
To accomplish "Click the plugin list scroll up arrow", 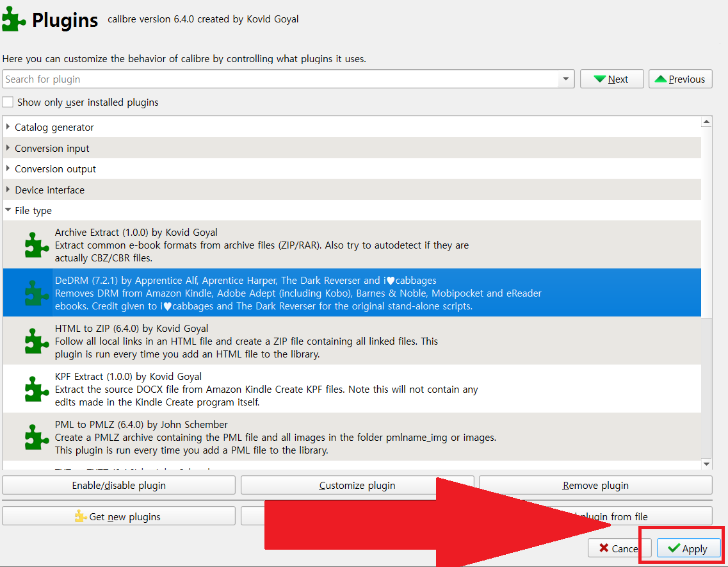I will [707, 122].
